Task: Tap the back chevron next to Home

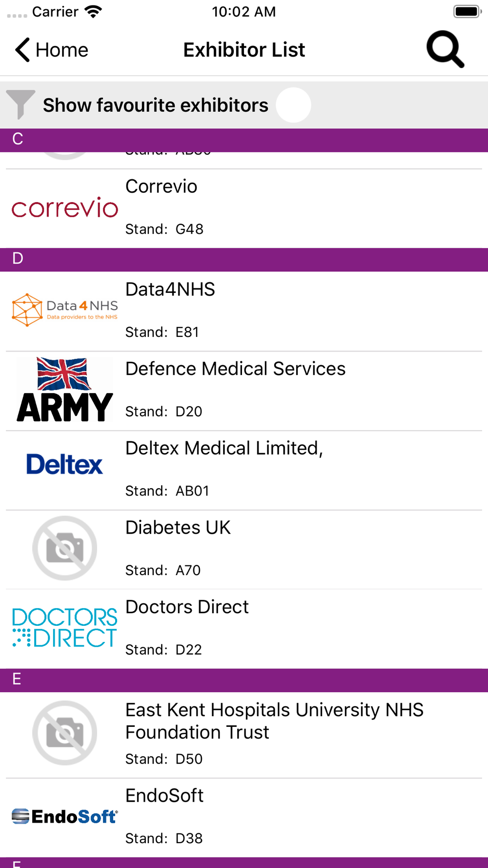Action: point(22,50)
